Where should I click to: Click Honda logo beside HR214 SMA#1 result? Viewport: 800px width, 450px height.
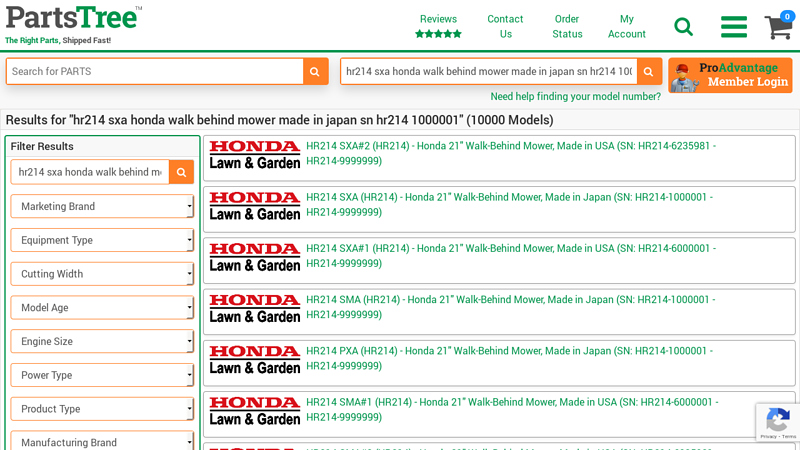coord(255,411)
